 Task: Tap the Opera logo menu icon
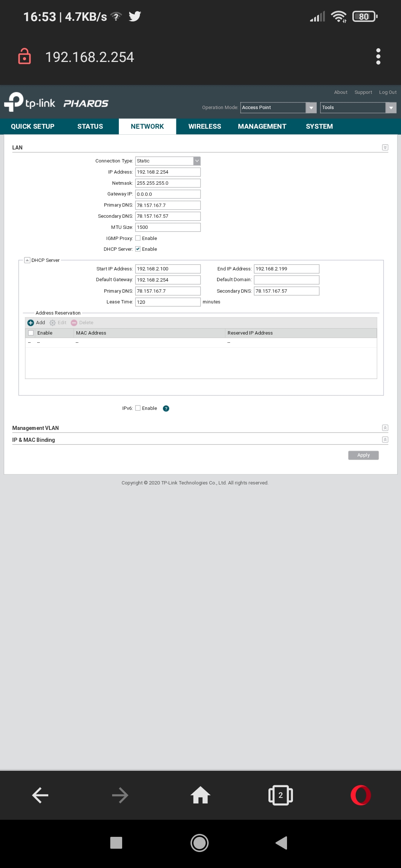pyautogui.click(x=361, y=795)
